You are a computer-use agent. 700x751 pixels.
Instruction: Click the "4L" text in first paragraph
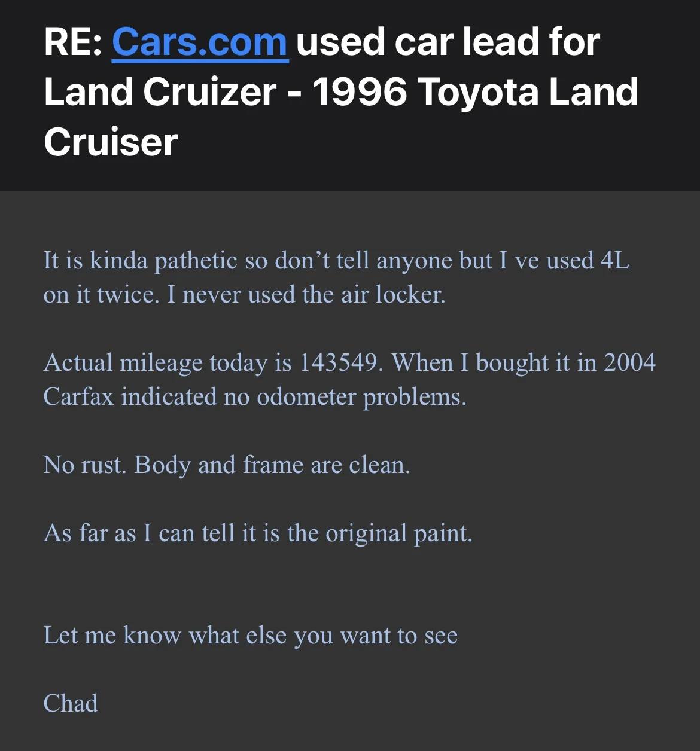tap(615, 261)
